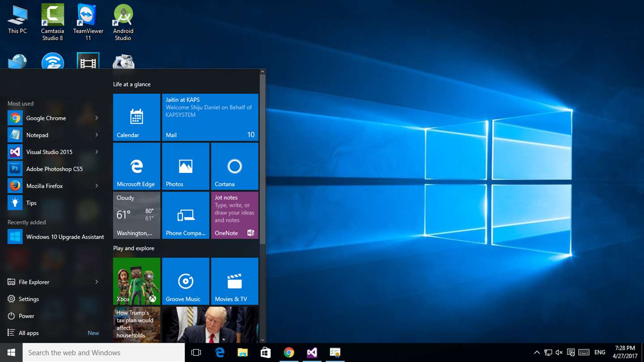
Task: Switch to the checklist app on taskbar
Action: tap(335, 353)
